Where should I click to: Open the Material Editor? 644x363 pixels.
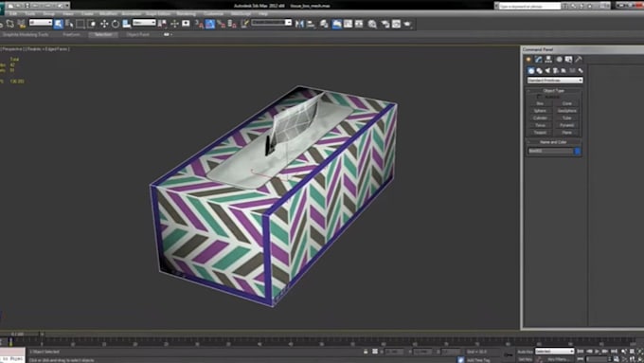372,24
